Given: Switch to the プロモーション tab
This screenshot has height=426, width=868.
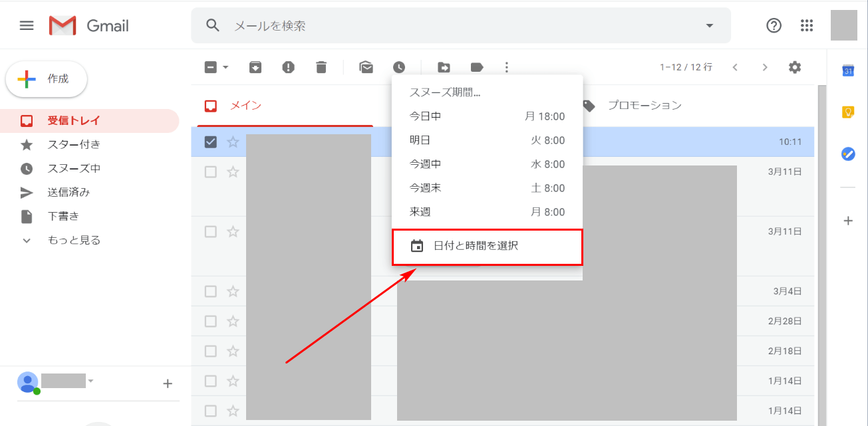Looking at the screenshot, I should (x=644, y=106).
